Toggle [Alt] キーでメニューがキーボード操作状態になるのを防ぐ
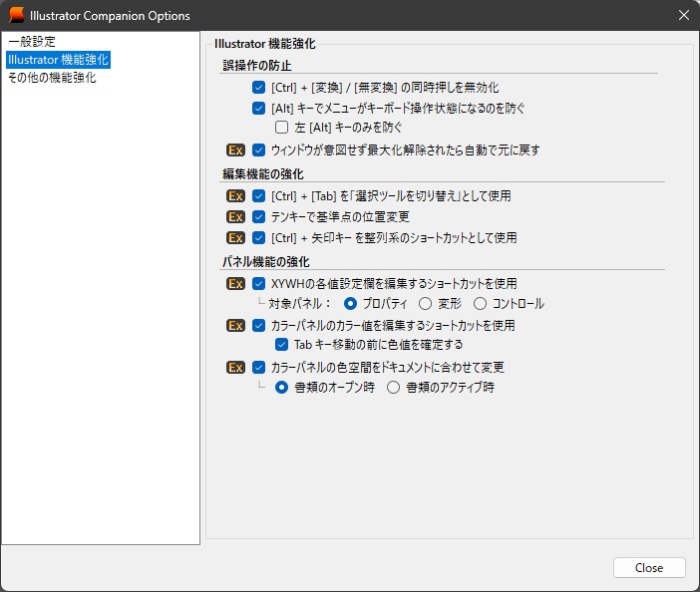The image size is (700, 592). (x=258, y=108)
